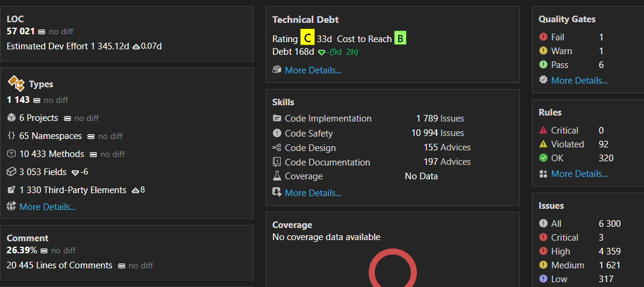Click No coverage data available message
644x287 pixels.
point(326,237)
